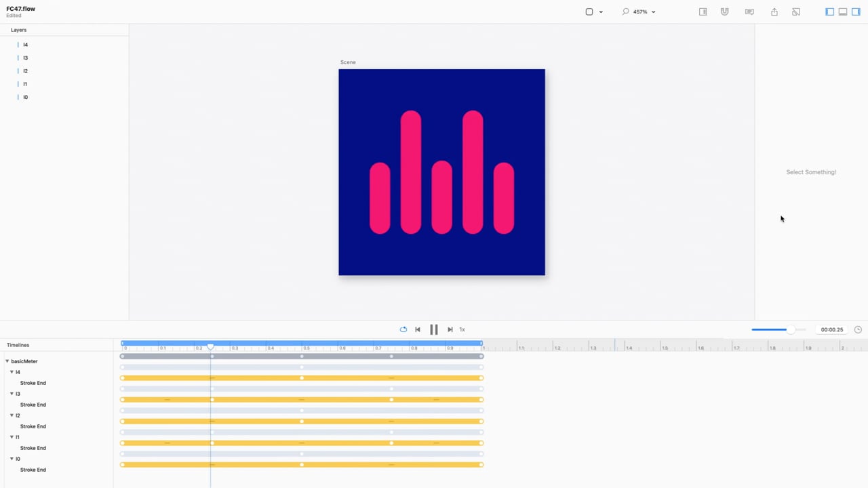
Task: Click the magnifier zoom icon
Action: pyautogui.click(x=625, y=12)
